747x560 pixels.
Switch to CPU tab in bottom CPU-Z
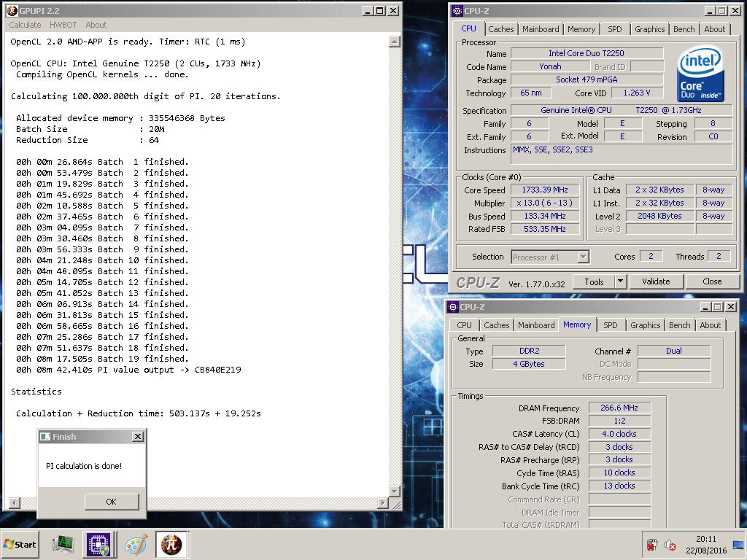(464, 325)
